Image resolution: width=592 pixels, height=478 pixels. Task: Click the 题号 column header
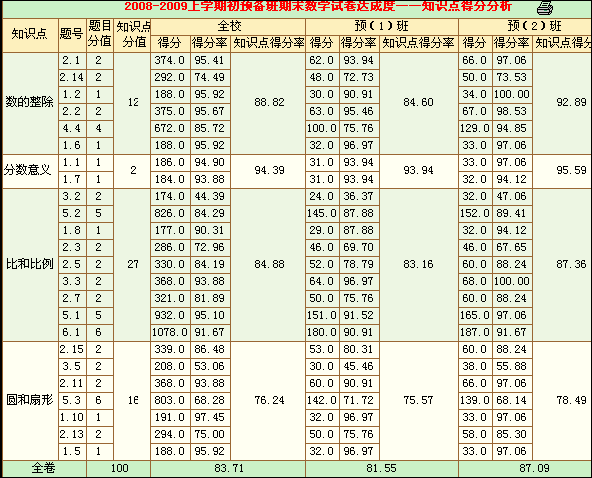pyautogui.click(x=72, y=35)
